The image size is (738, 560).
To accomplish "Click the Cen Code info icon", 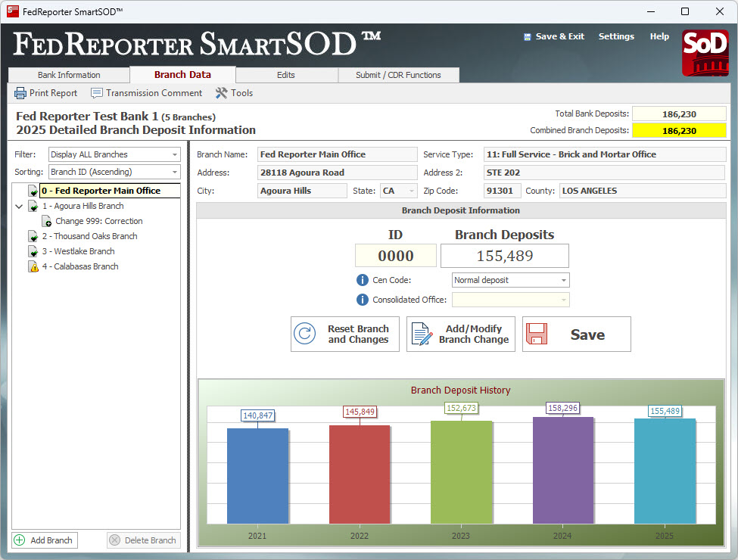I will click(362, 280).
